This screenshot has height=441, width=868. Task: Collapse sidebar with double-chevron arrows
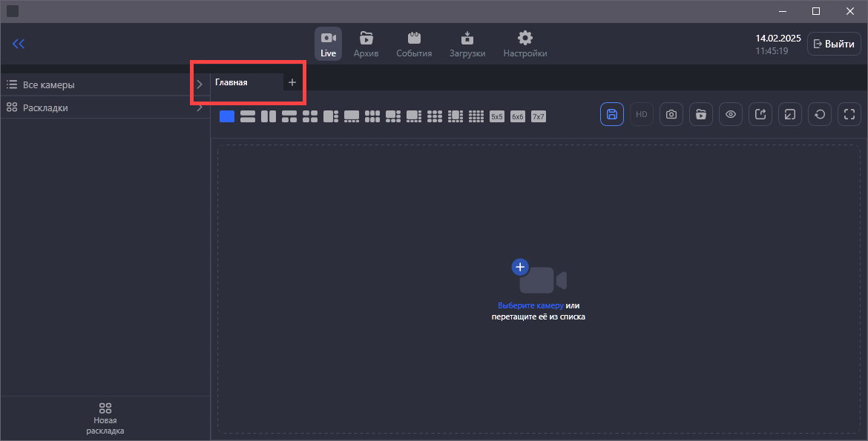pyautogui.click(x=19, y=44)
